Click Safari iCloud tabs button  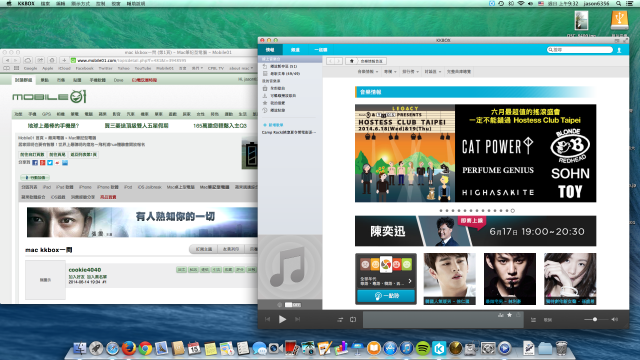pyautogui.click(x=27, y=60)
